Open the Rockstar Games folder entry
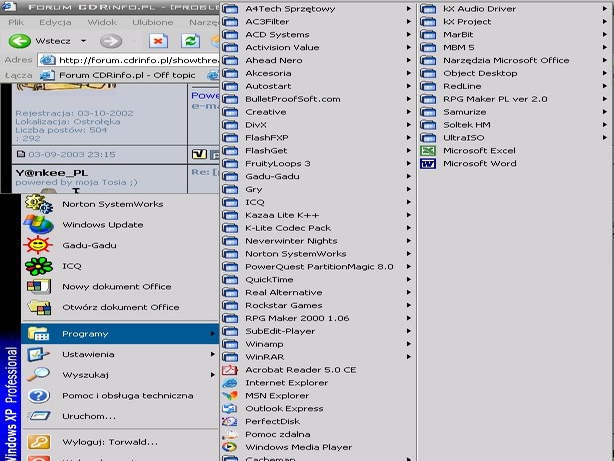 [x=318, y=305]
